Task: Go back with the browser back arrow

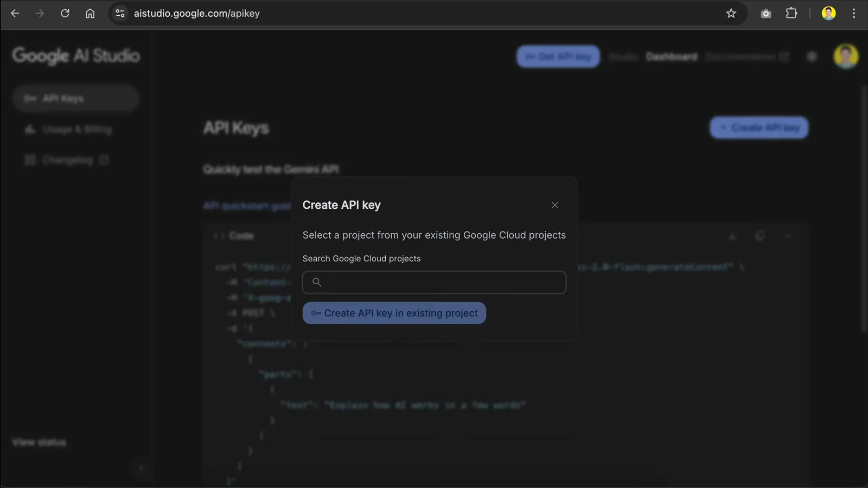Action: coord(15,13)
